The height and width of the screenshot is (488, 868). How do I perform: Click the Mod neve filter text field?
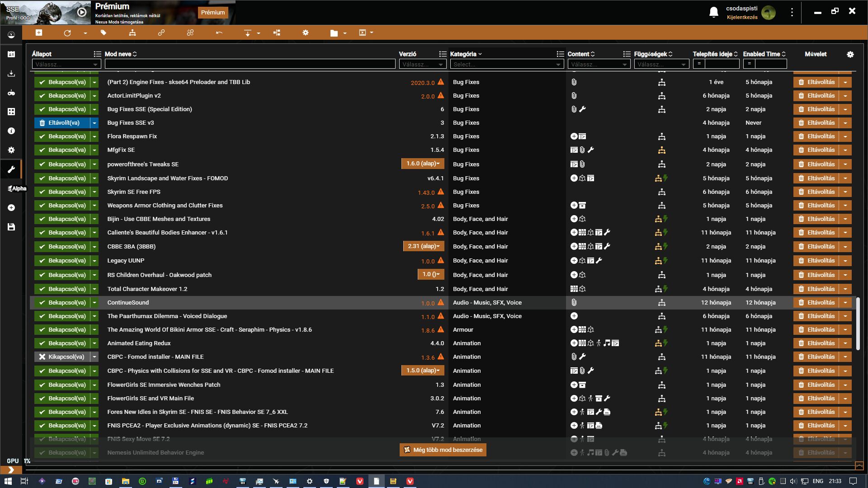[x=250, y=64]
